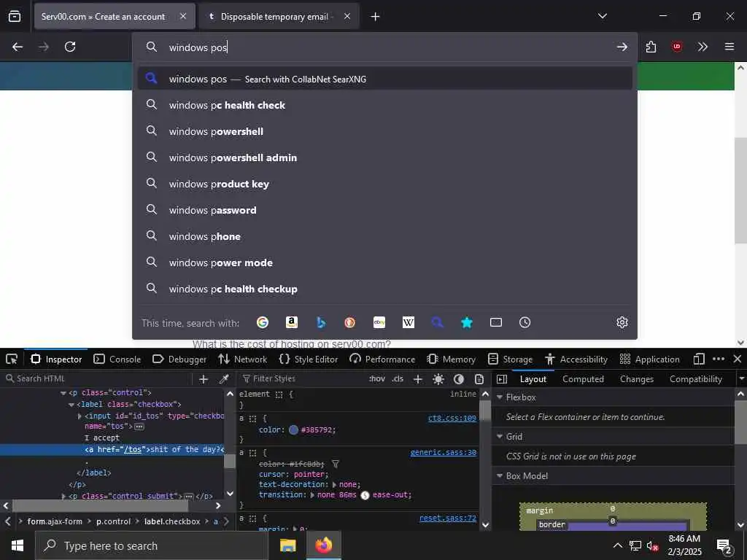The height and width of the screenshot is (560, 747).
Task: Open the Extensions puzzle icon
Action: (651, 47)
